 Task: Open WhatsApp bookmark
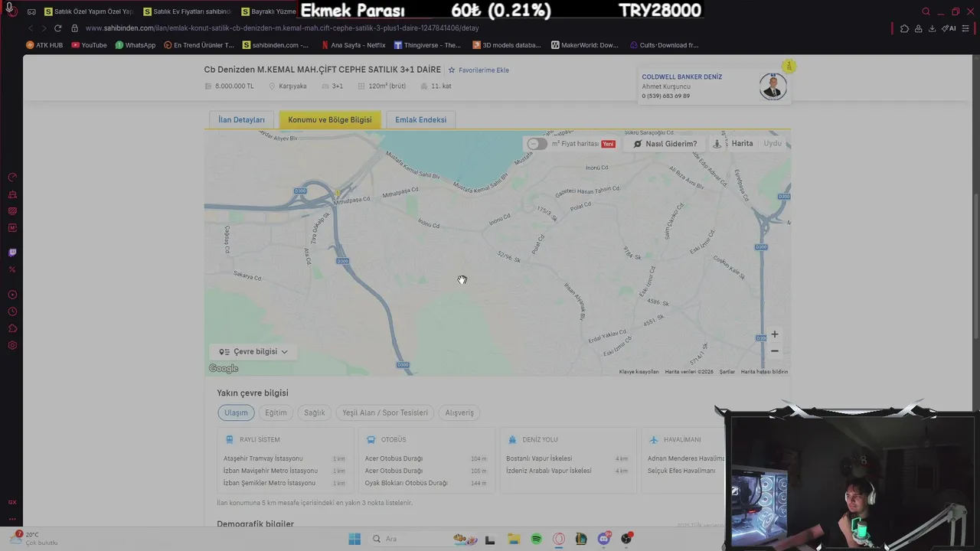pyautogui.click(x=135, y=45)
